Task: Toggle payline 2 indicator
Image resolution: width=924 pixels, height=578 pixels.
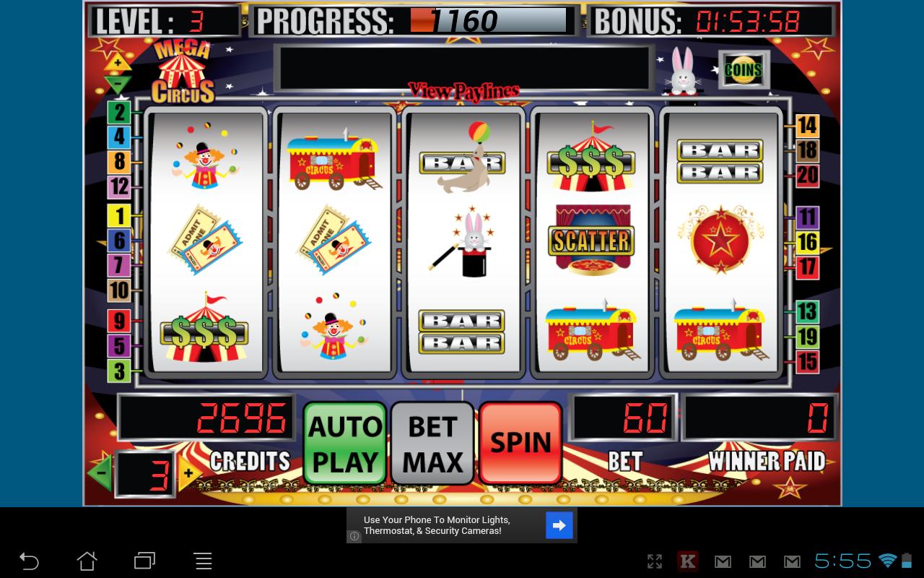Action: point(119,113)
